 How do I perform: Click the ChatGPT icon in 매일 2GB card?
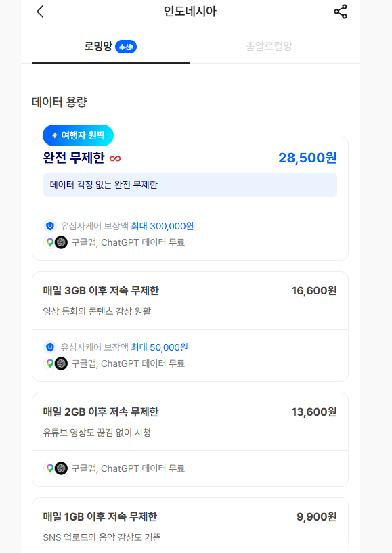point(62,468)
